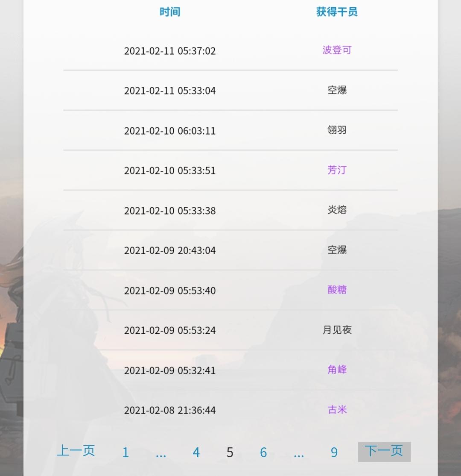
Task: Select operator name 翎羽
Action: tap(337, 130)
